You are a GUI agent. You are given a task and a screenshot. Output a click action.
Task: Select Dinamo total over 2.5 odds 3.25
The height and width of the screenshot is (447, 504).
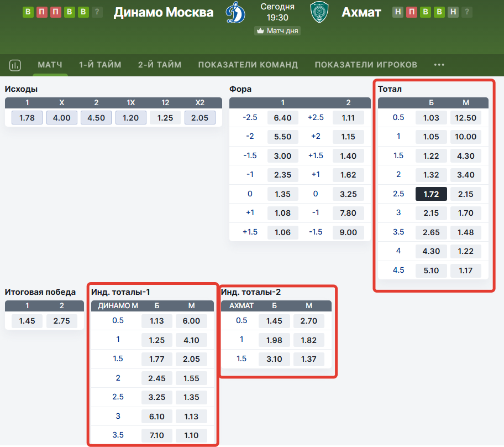coord(157,397)
